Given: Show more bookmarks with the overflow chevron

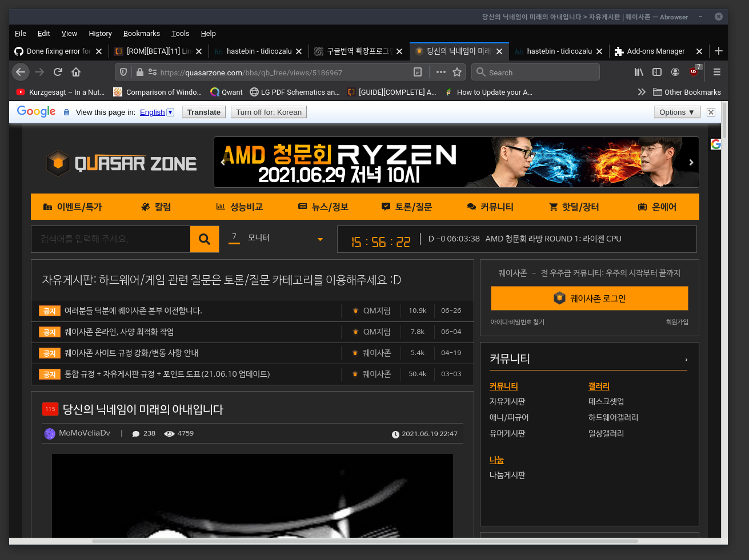Looking at the screenshot, I should 642,92.
